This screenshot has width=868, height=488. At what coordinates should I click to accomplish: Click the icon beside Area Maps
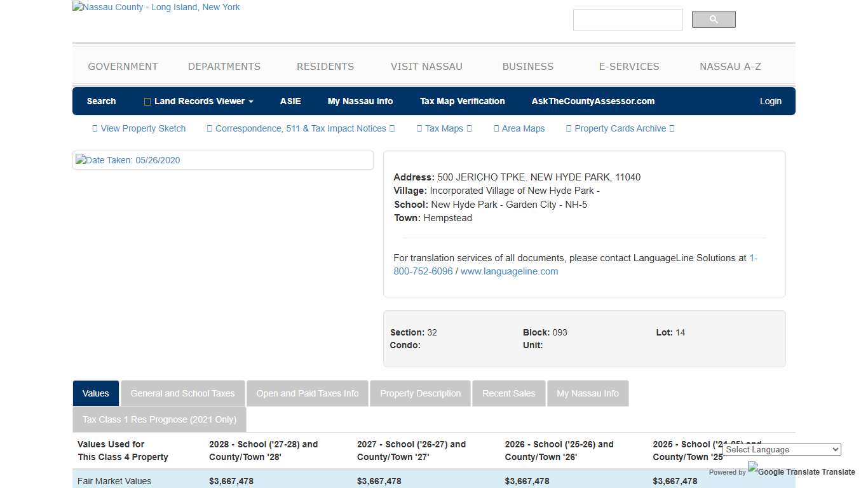[496, 128]
